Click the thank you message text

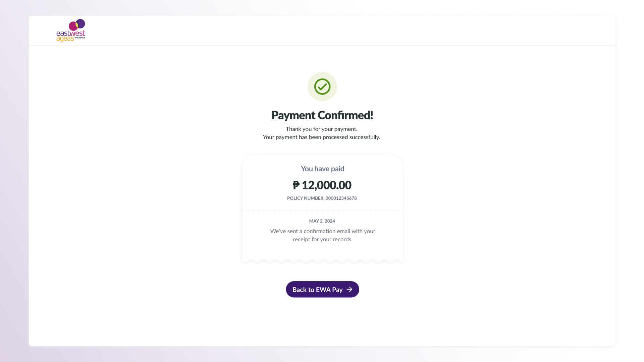coord(321,133)
